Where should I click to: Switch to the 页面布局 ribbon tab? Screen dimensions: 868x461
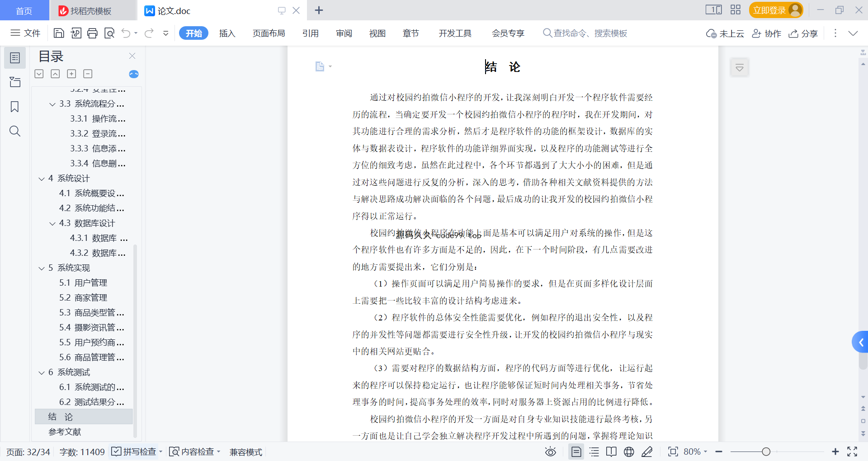(269, 33)
